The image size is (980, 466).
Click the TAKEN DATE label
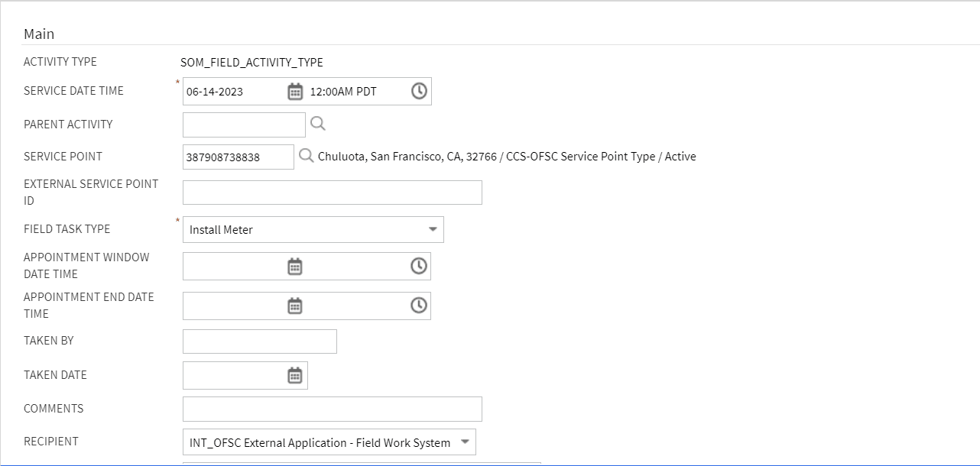tap(55, 375)
